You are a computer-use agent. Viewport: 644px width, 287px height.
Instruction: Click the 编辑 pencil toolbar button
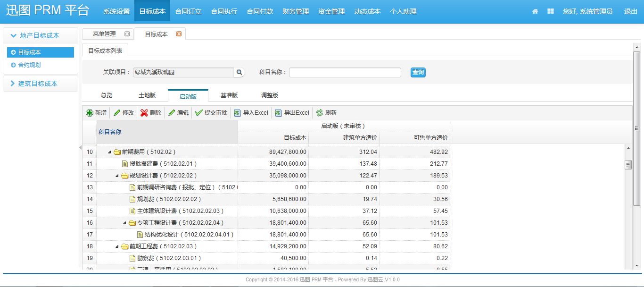178,113
